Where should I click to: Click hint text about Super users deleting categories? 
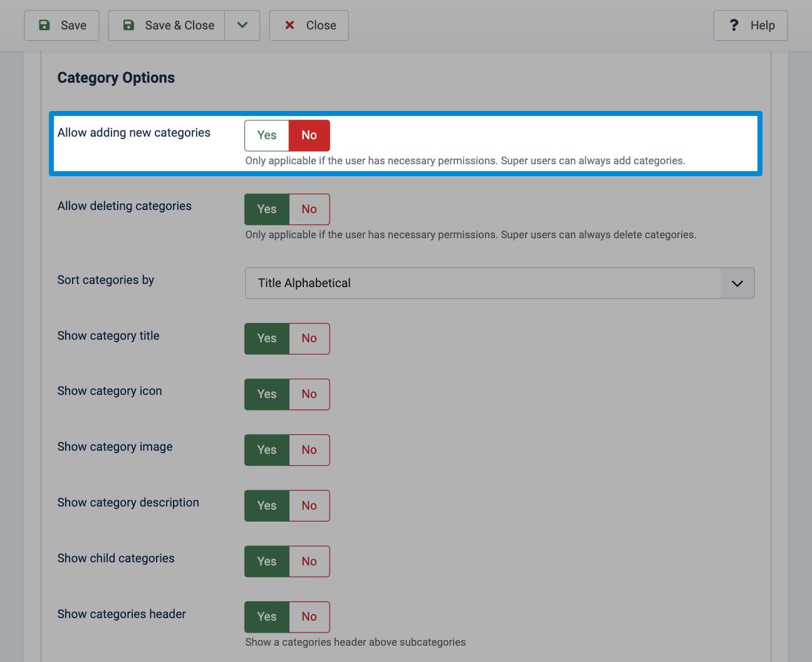point(471,234)
